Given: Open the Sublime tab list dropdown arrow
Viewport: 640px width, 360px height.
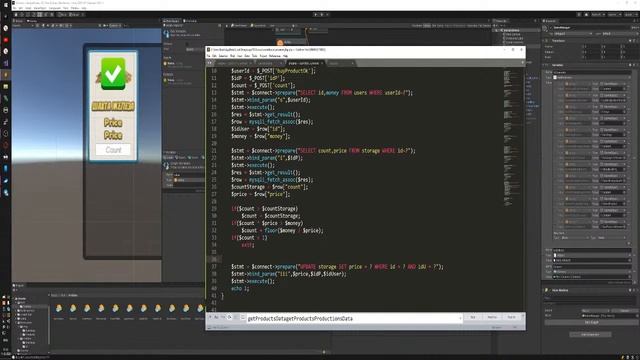Looking at the screenshot, I should (x=522, y=63).
